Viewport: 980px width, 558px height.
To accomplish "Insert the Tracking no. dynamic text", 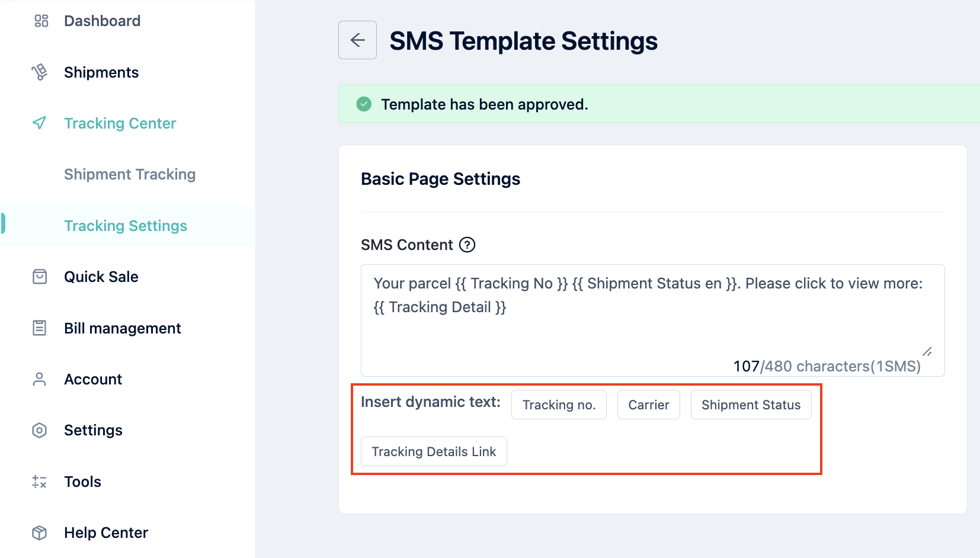I will [559, 405].
